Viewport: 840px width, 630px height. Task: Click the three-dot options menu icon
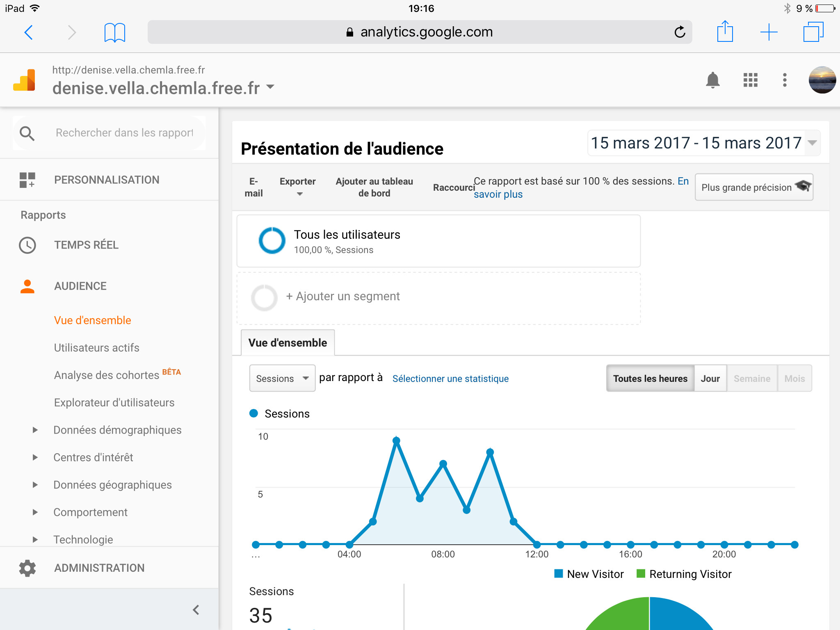[x=784, y=80]
